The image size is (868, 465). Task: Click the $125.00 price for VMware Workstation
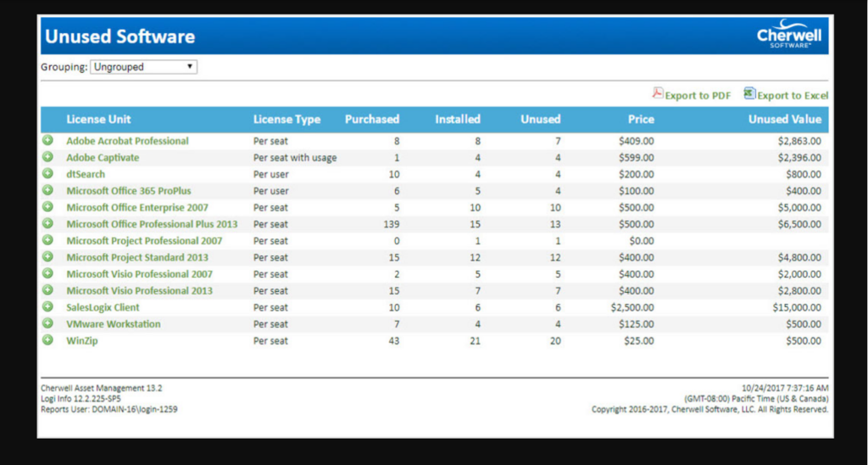coord(637,323)
